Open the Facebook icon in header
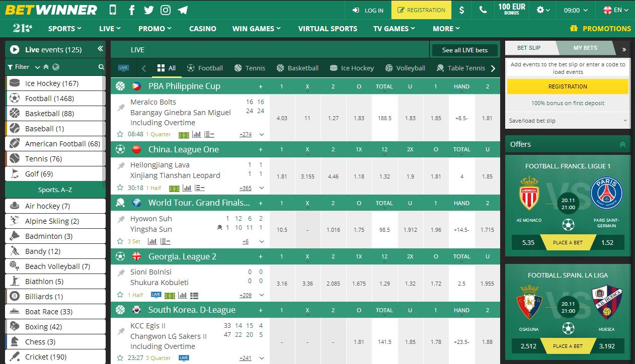This screenshot has height=364, width=635. [x=132, y=10]
